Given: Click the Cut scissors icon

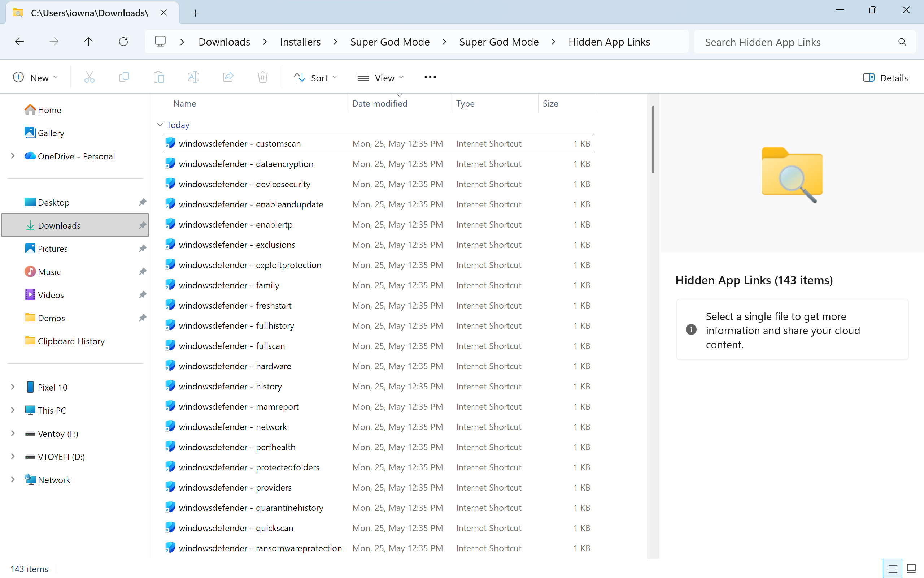Looking at the screenshot, I should [x=90, y=78].
